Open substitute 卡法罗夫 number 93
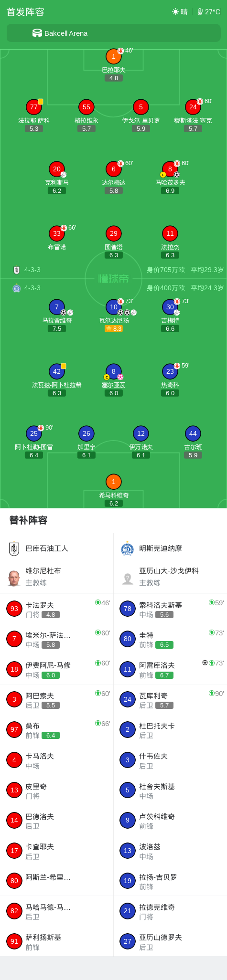This screenshot has height=980, width=227. (14, 609)
